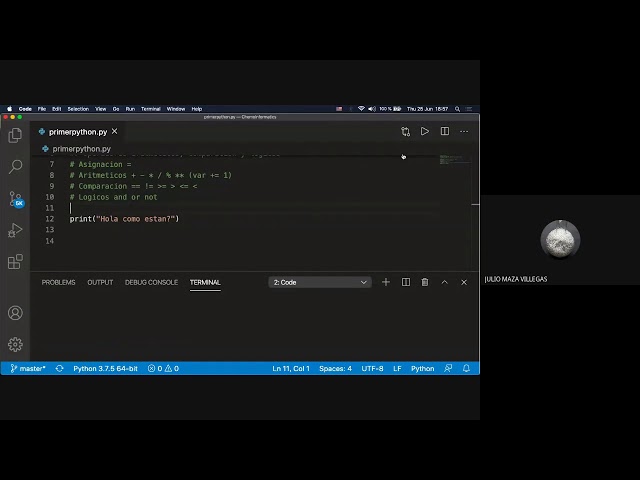The image size is (640, 480).
Task: Open the Explorer view in activity bar
Action: [x=15, y=135]
